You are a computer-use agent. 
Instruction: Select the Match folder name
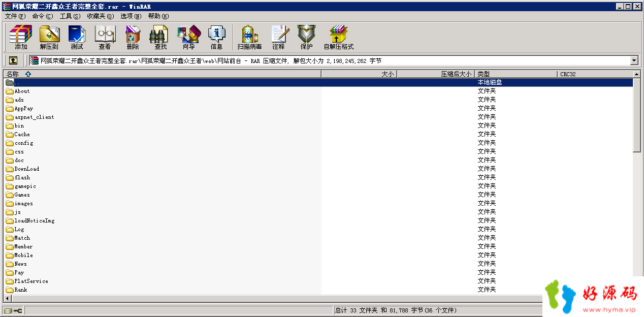(x=22, y=238)
